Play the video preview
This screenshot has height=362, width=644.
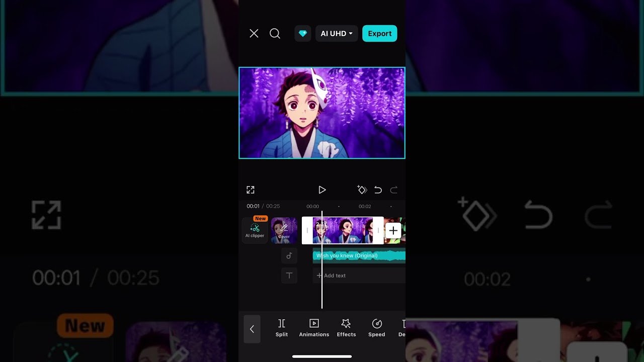322,190
